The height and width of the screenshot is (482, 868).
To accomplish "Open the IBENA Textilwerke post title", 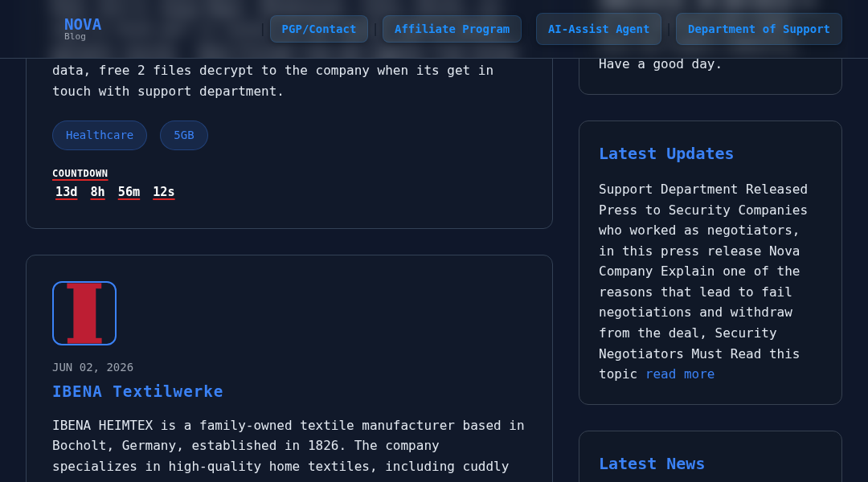I will 137,391.
